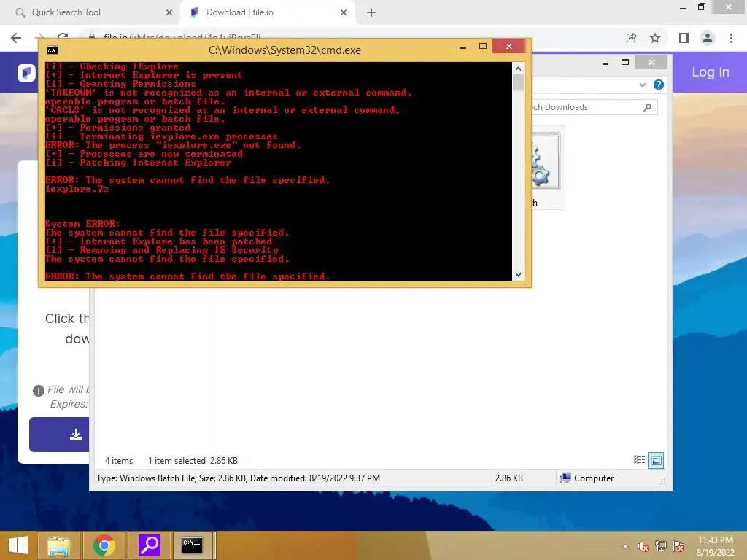Click '1 item selected 2.86 KB' text

(193, 461)
